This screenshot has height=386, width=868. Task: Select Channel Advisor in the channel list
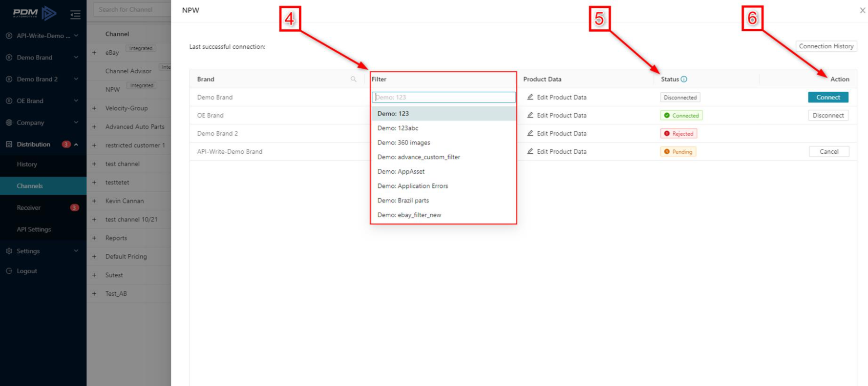click(128, 71)
